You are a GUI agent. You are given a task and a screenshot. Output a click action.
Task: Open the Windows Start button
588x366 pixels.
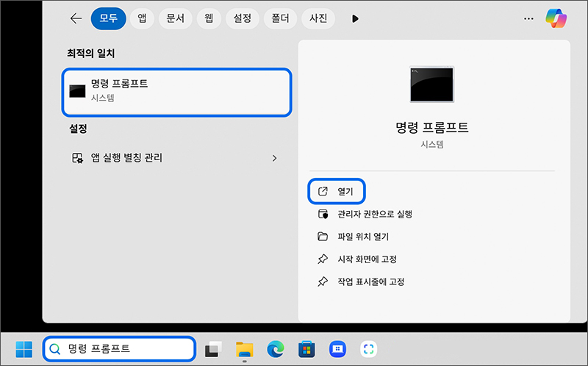24,349
